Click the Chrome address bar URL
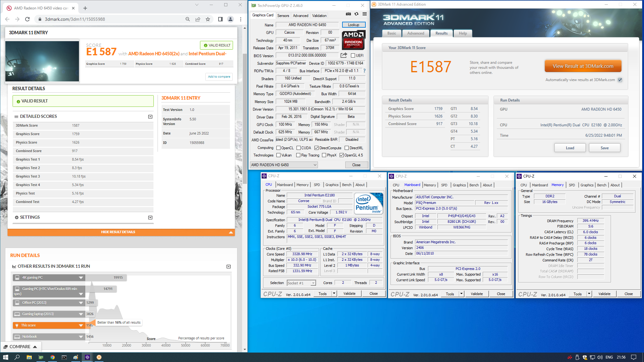The width and height of the screenshot is (644, 362). (75, 19)
